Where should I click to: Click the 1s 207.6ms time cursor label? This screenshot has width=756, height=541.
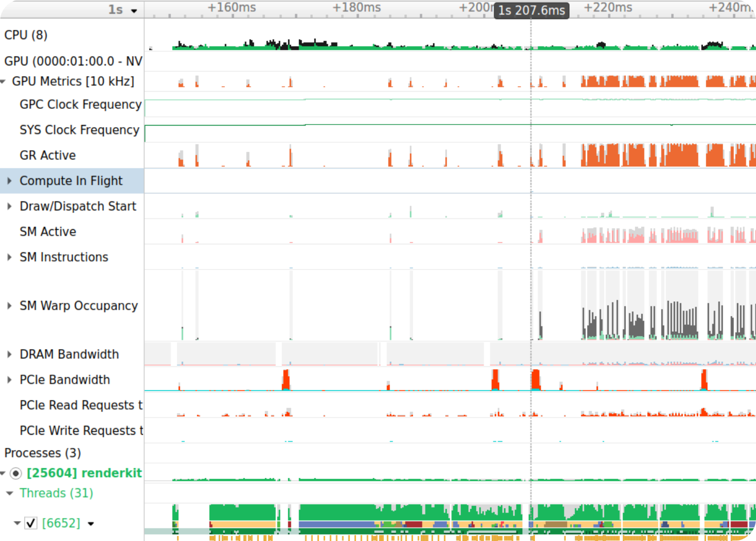(x=531, y=10)
